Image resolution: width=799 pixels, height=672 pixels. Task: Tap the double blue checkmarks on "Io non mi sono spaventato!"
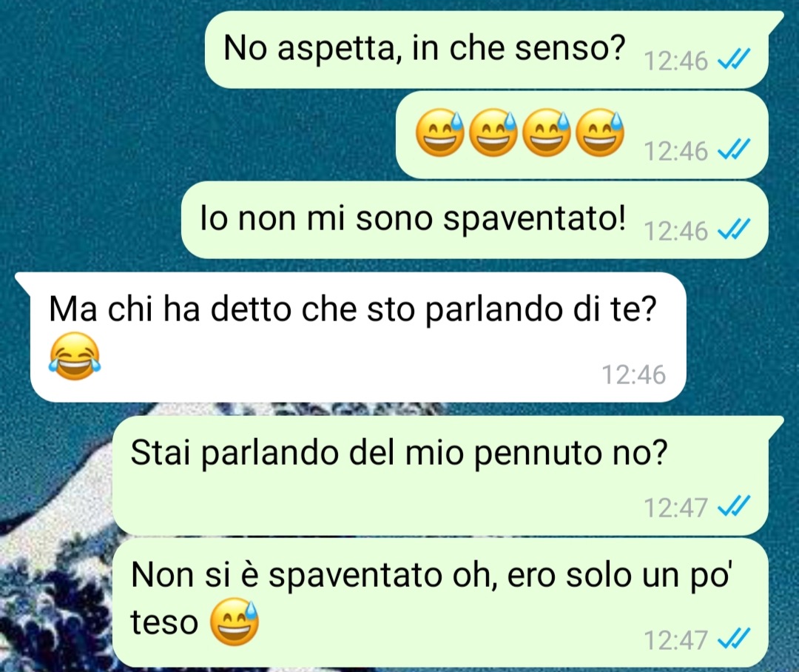[x=733, y=229]
